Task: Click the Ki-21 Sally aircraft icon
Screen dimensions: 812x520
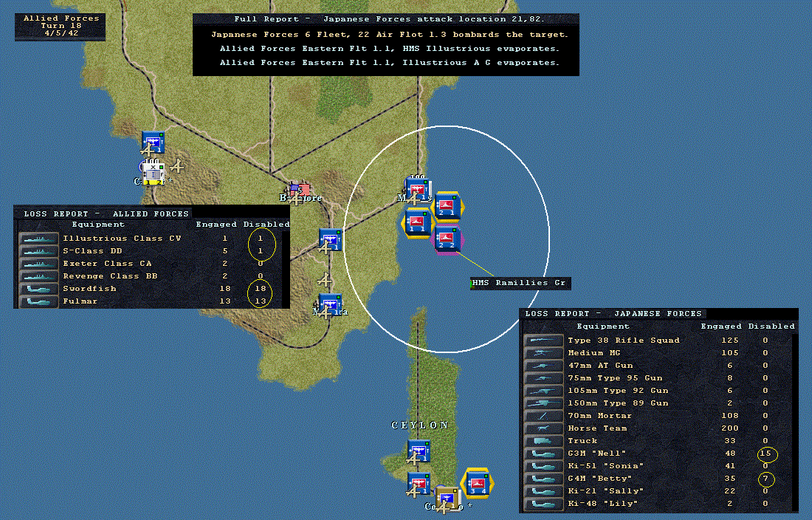Action: (x=544, y=491)
